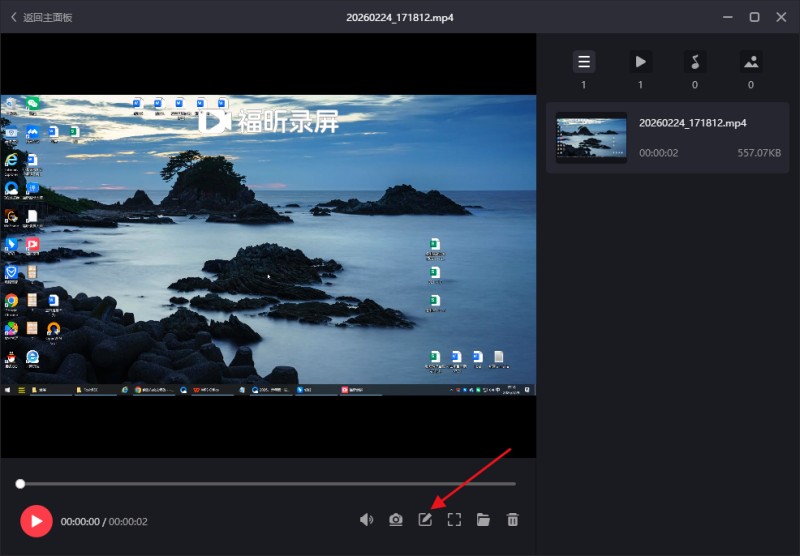800x556 pixels.
Task: Click the 20260224_171812.mp4 file name in the list
Action: click(x=692, y=123)
